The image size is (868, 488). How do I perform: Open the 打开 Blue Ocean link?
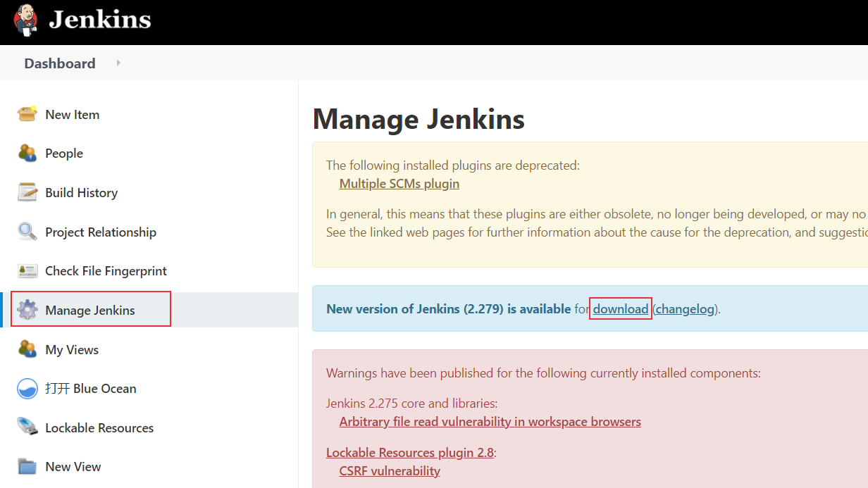(x=91, y=388)
